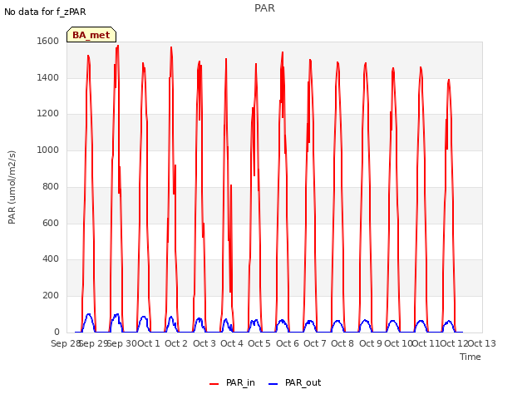Click the Oct 9 x-axis date label
Screen dimensions: 532x399
371,343
